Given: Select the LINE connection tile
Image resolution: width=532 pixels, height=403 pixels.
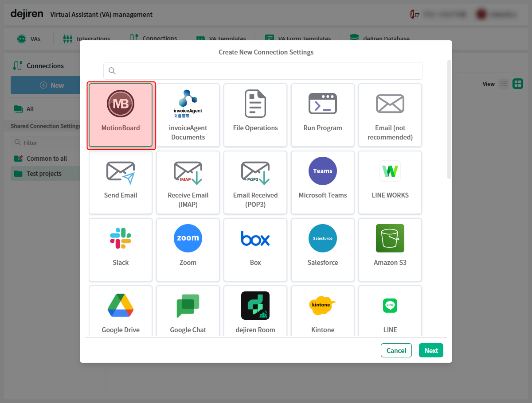Looking at the screenshot, I should 390,311.
